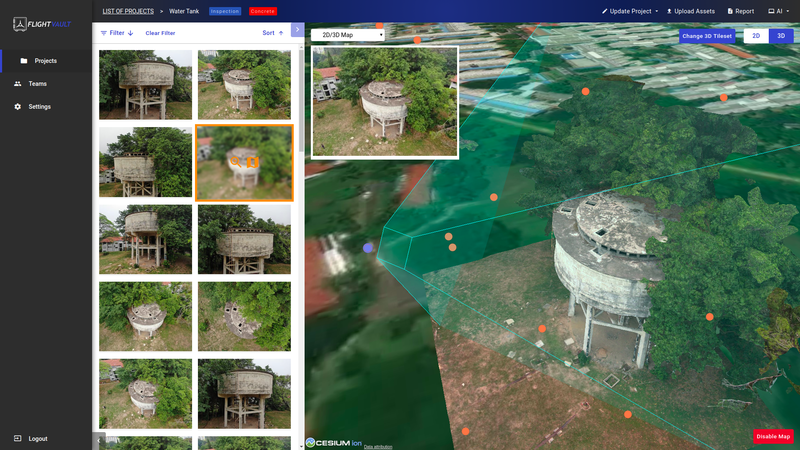The width and height of the screenshot is (800, 450).
Task: Click the map icon on highlighted thumbnail
Action: point(253,162)
